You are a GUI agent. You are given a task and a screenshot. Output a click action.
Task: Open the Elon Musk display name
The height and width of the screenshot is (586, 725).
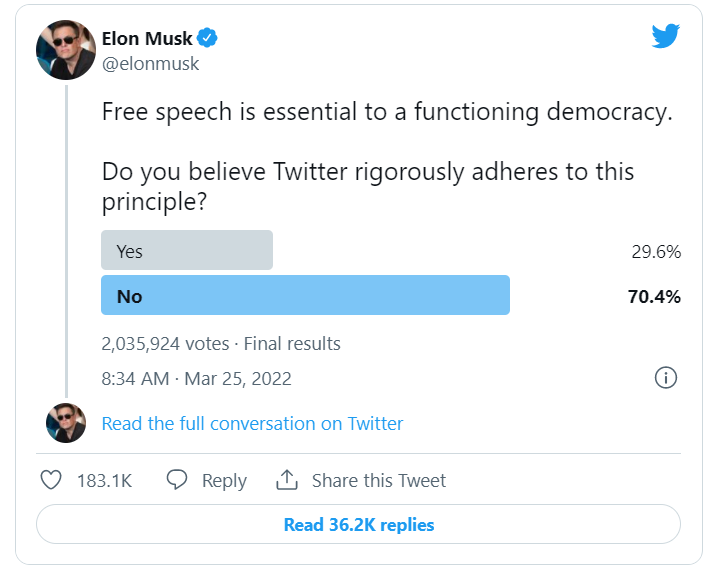[x=147, y=39]
